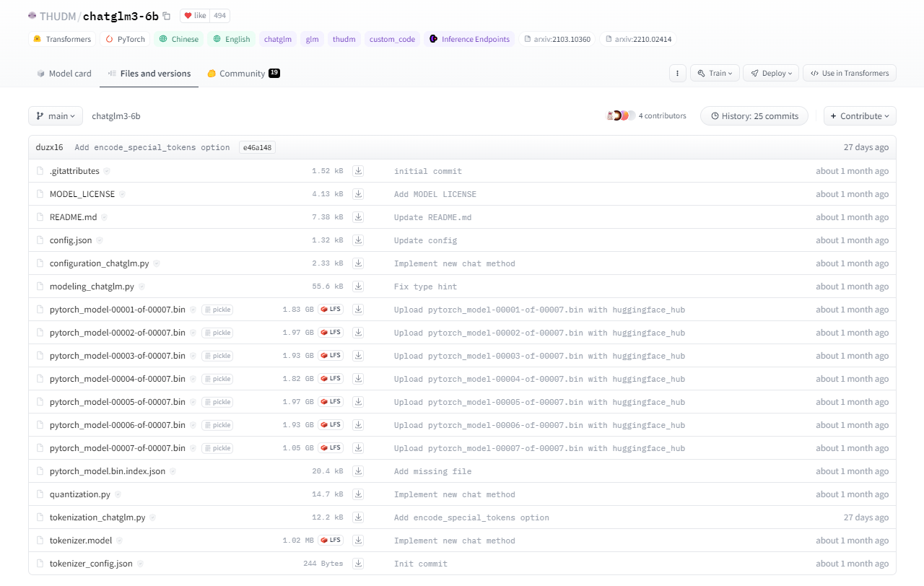
Task: Download tokenizer_config.json icon
Action: click(358, 564)
